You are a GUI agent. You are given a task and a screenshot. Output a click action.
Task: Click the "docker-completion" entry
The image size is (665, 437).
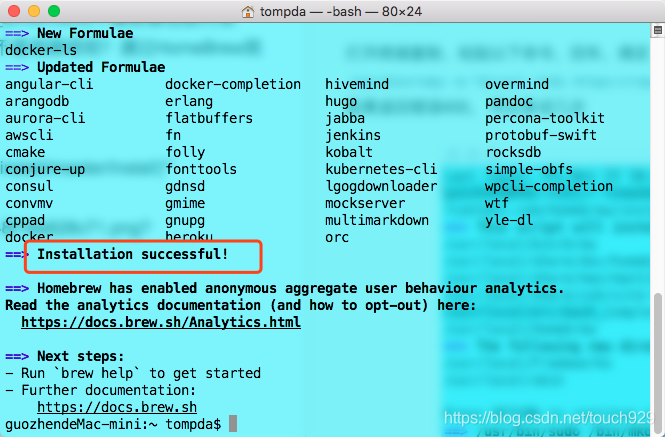(x=233, y=84)
